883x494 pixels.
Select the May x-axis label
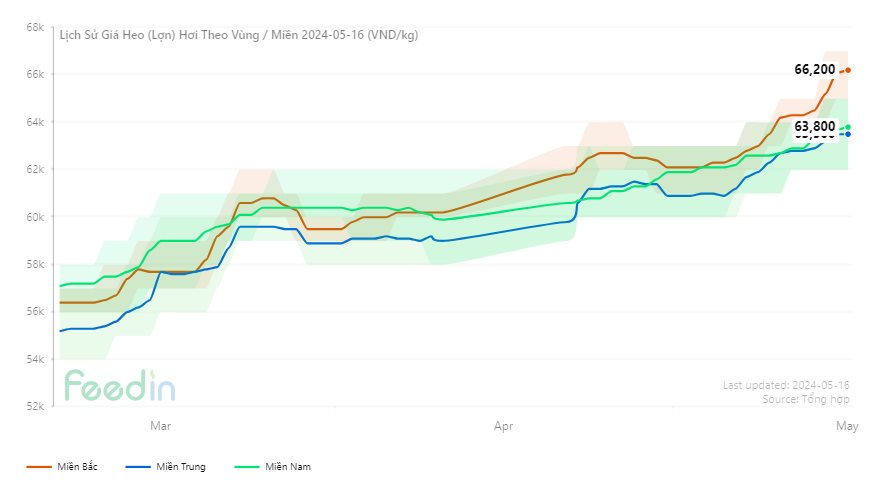point(847,426)
